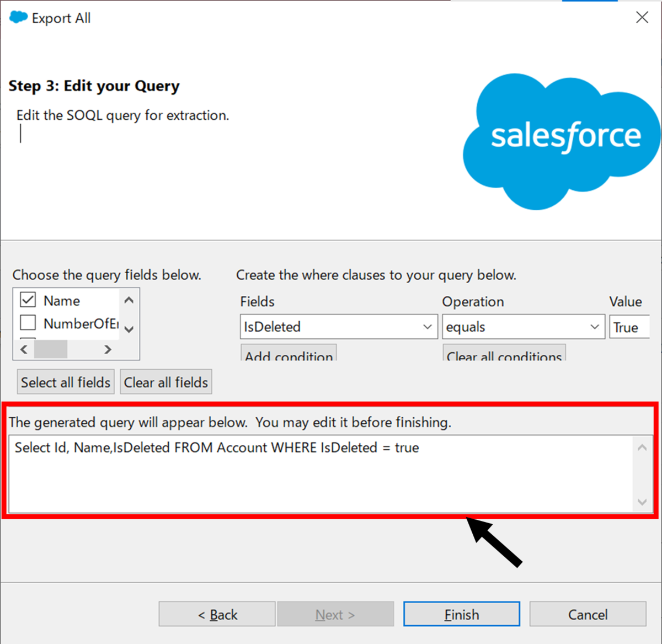Click the Salesforce cloud icon in title bar
The width and height of the screenshot is (662, 644).
coord(18,17)
